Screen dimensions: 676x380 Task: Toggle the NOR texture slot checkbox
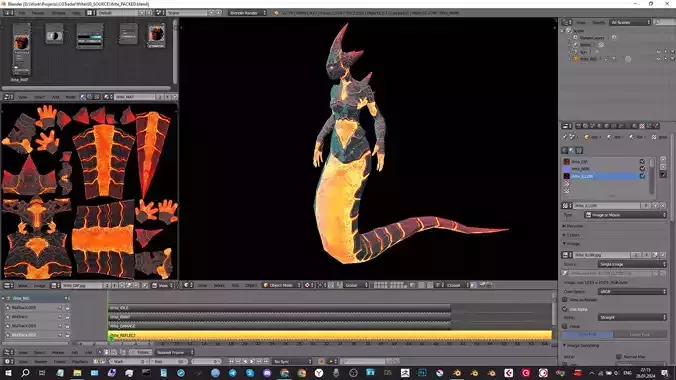click(642, 169)
